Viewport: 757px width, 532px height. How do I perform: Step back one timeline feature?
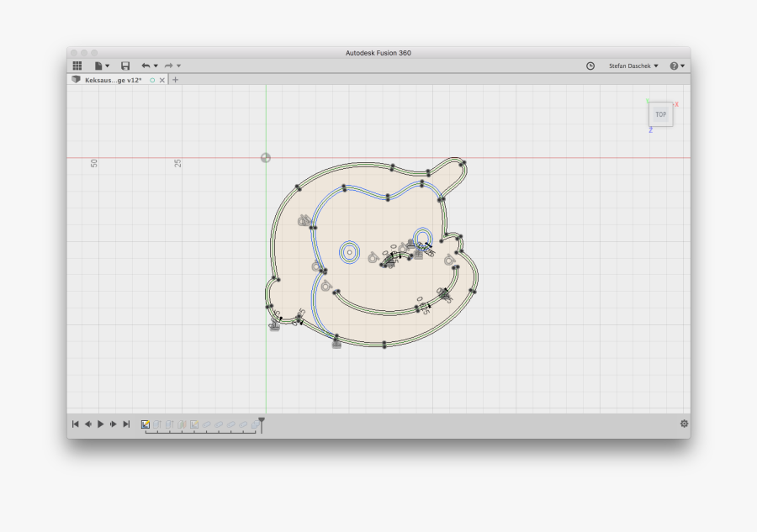tap(87, 424)
